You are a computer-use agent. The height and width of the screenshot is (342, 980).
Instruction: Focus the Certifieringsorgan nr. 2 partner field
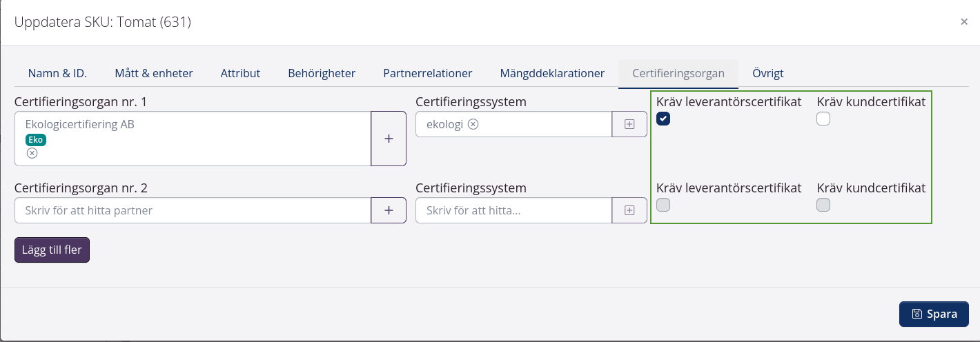tap(193, 210)
